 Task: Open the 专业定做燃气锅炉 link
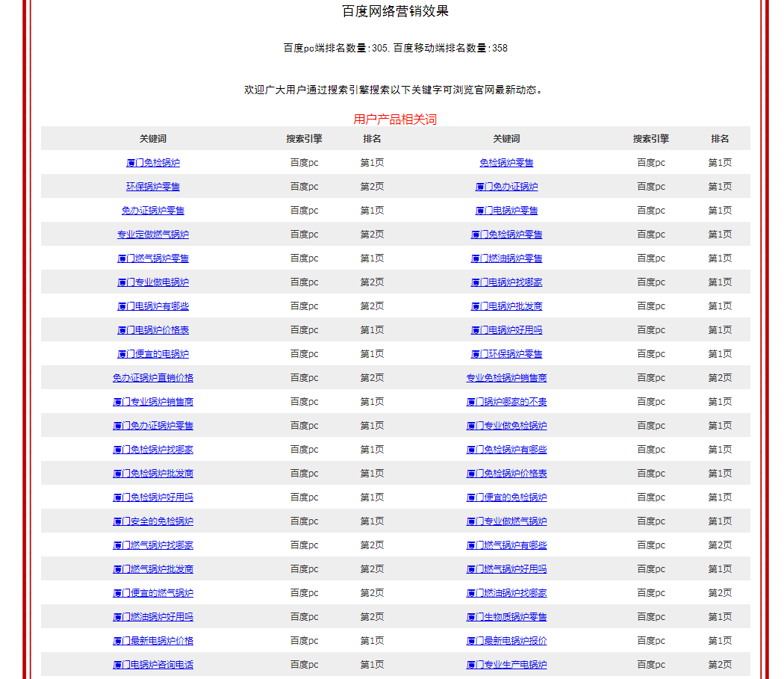pos(152,235)
